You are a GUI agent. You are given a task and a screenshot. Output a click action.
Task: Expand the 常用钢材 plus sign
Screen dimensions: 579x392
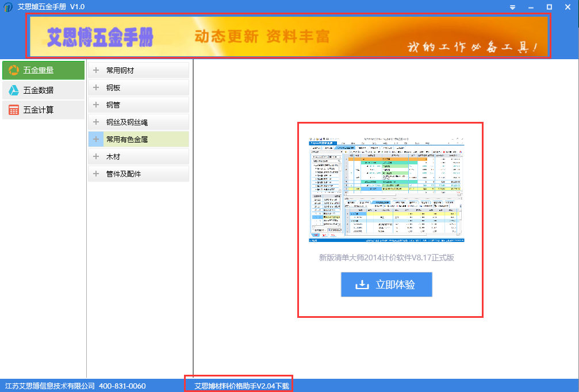96,71
